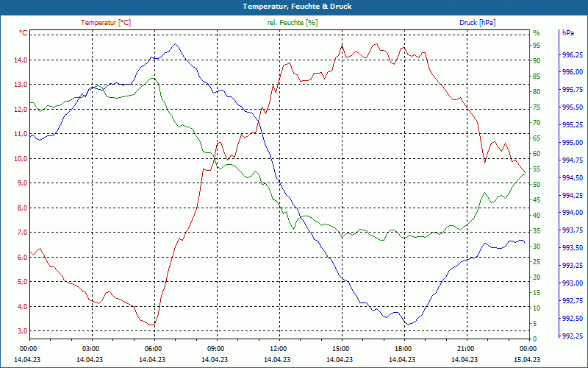Viewport: 588px width, 368px height.
Task: Click the pressure tick value '995,75'
Action: (573, 90)
